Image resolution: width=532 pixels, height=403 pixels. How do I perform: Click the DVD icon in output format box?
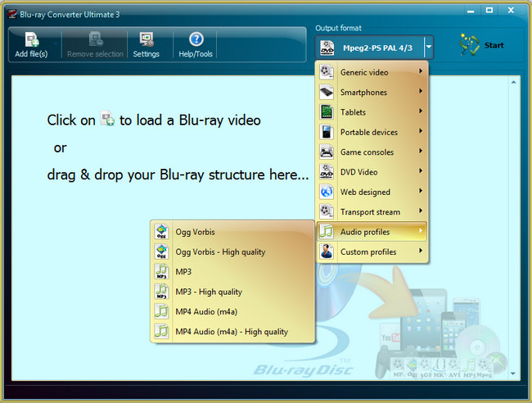pyautogui.click(x=327, y=48)
